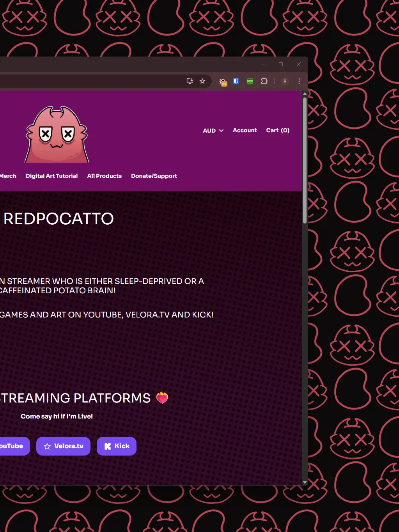Open Chrome's three-dot menu
This screenshot has width=399, height=532.
pyautogui.click(x=299, y=81)
